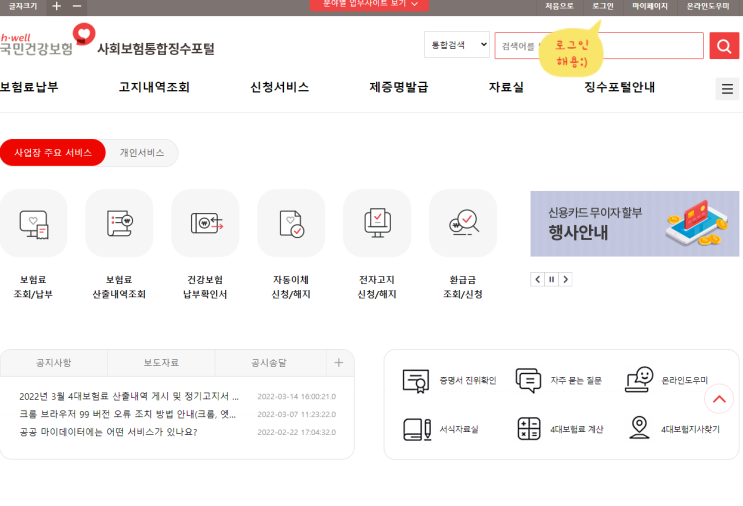Image resolution: width=743 pixels, height=506 pixels.
Task: Click the h-well 국민건강보험 logo
Action: (47, 40)
